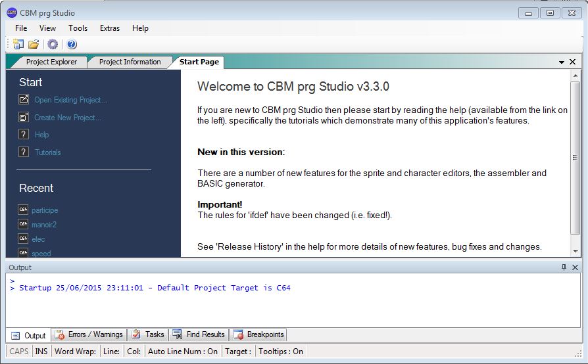Click the C64 icon beside participe
The image size is (588, 364).
coord(23,210)
